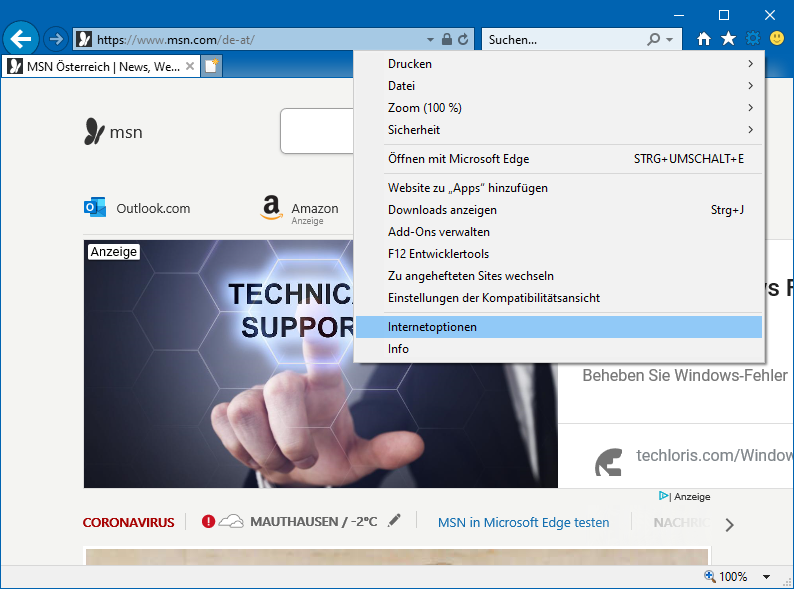Screen dimensions: 794x589
Task: Open a new tab button
Action: (212, 66)
